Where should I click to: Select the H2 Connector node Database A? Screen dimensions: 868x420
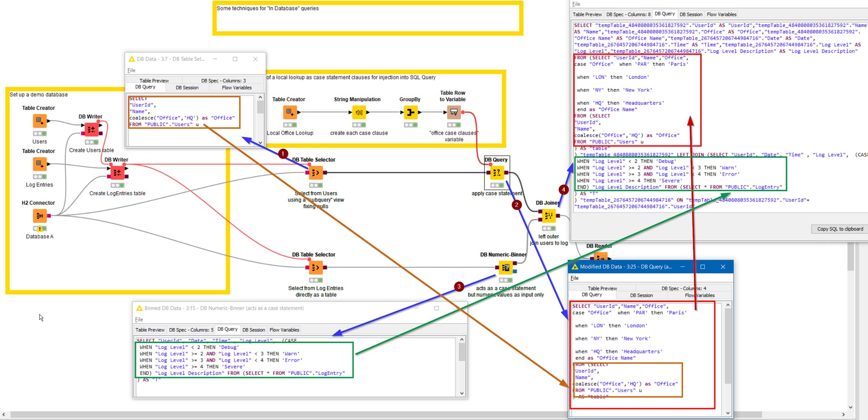[39, 216]
